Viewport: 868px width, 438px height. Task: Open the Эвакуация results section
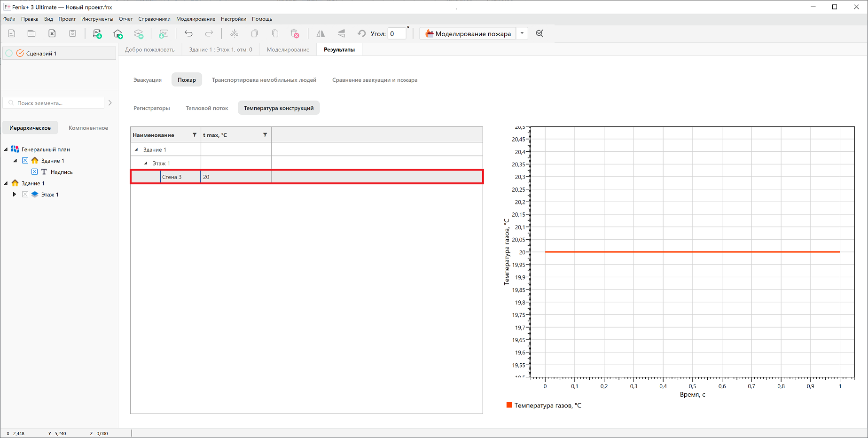[x=148, y=80]
